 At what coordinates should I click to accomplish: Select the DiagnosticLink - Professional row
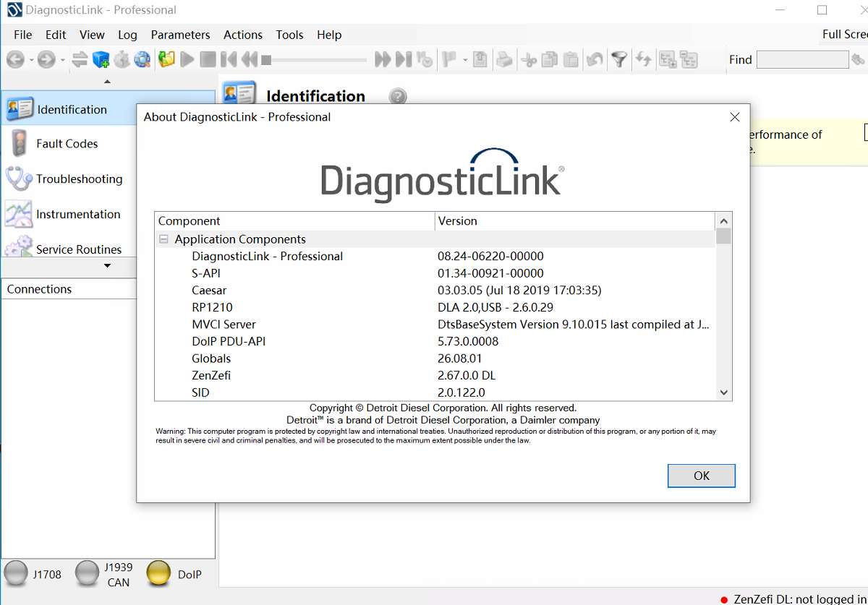[x=435, y=256]
